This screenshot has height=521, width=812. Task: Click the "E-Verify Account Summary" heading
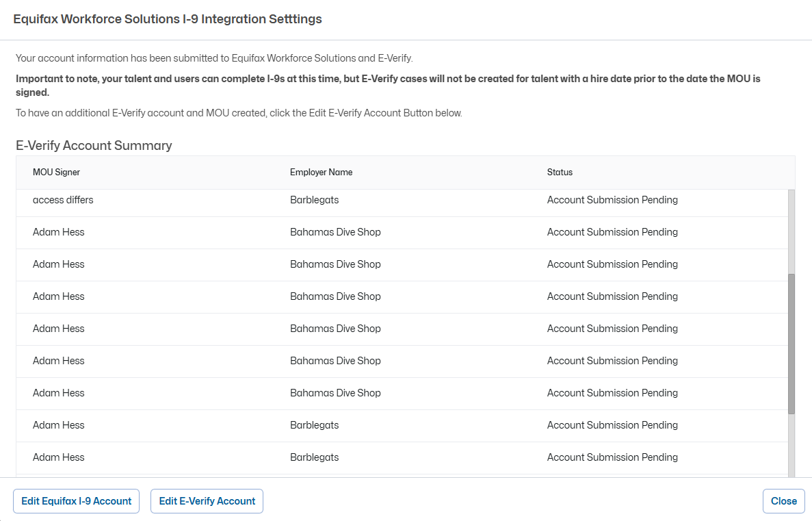click(x=94, y=146)
